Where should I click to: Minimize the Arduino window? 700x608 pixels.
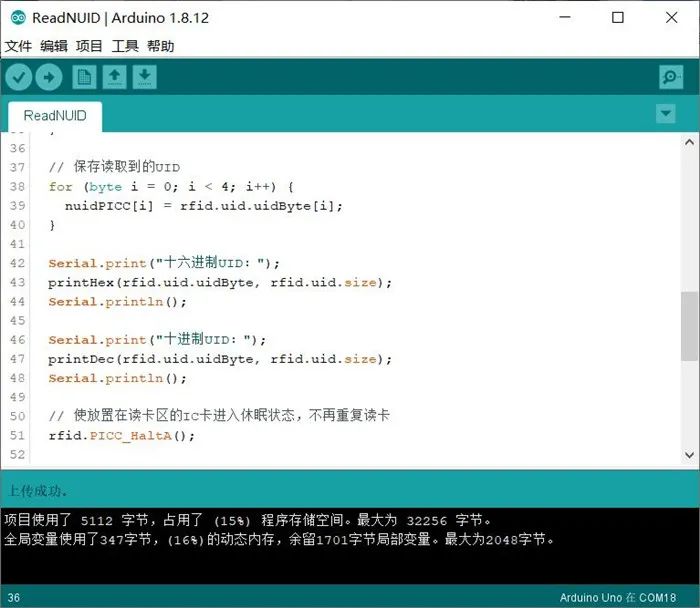coord(565,17)
